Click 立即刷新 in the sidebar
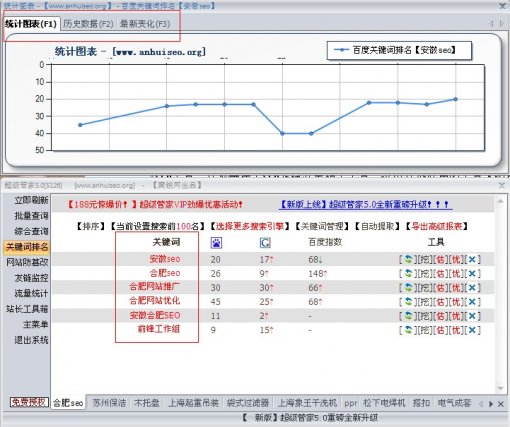This screenshot has height=427, width=510. 31,200
